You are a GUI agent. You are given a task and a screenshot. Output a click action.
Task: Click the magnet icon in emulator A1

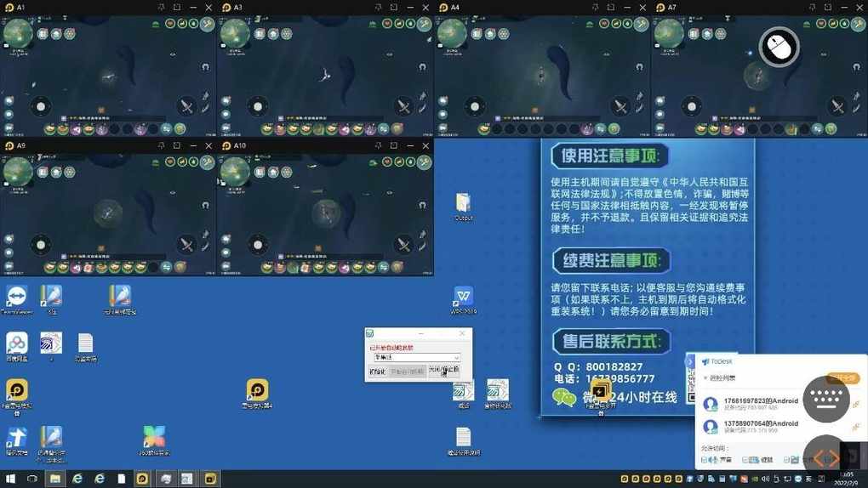pyautogui.click(x=205, y=67)
